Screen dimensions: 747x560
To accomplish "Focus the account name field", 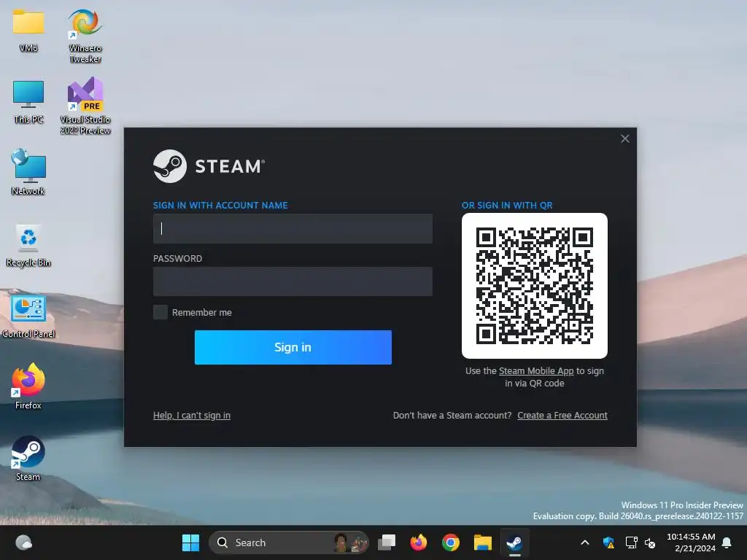I will click(x=293, y=228).
